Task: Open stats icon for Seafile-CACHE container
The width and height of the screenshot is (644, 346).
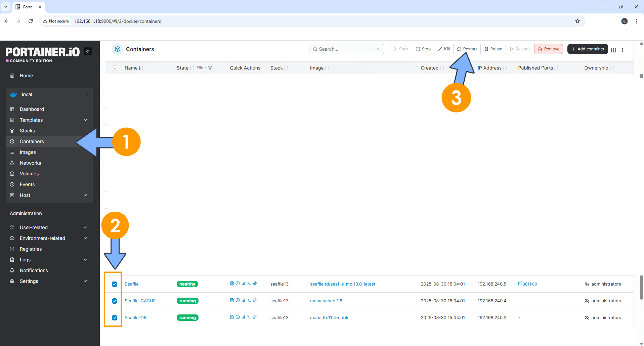Action: click(x=243, y=300)
